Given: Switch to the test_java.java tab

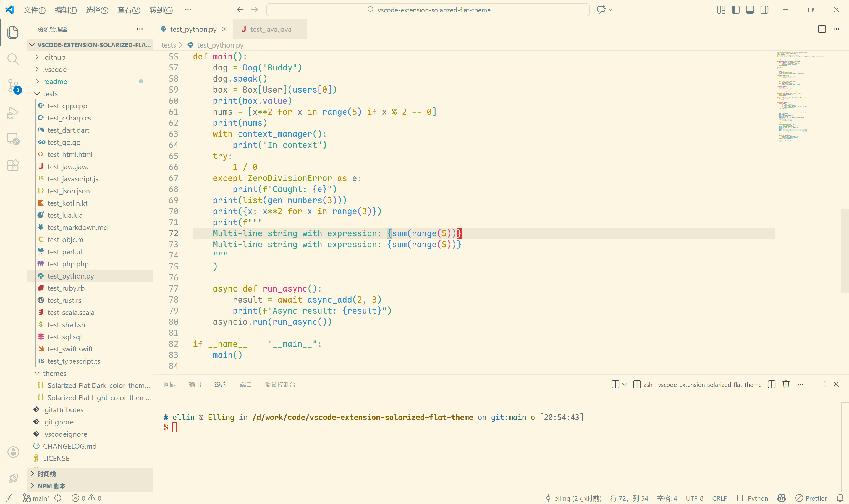Looking at the screenshot, I should (x=270, y=29).
